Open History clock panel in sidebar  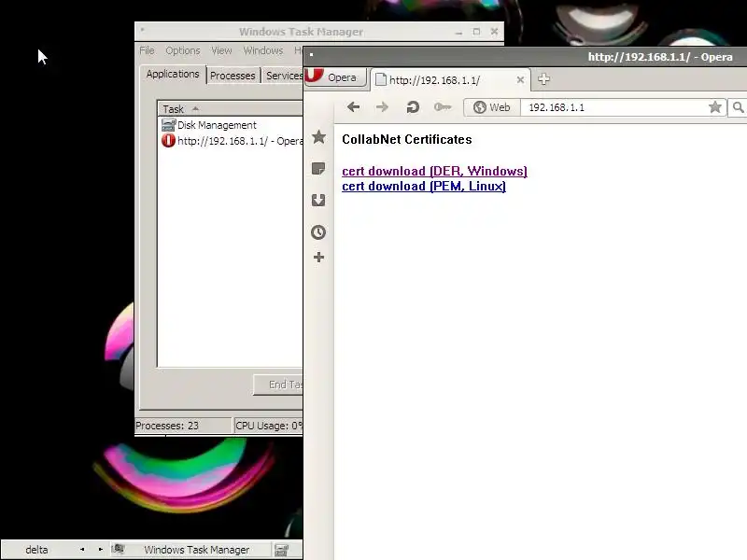(x=318, y=232)
